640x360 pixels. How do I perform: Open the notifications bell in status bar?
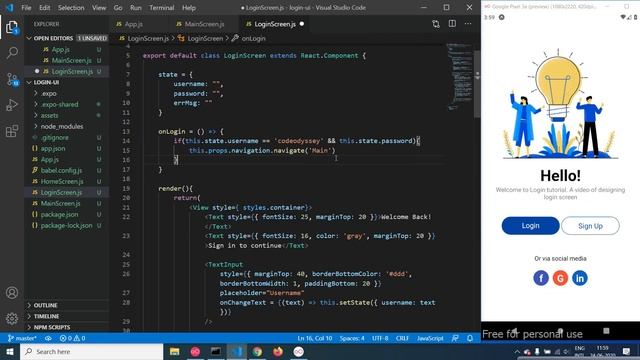tap(470, 338)
